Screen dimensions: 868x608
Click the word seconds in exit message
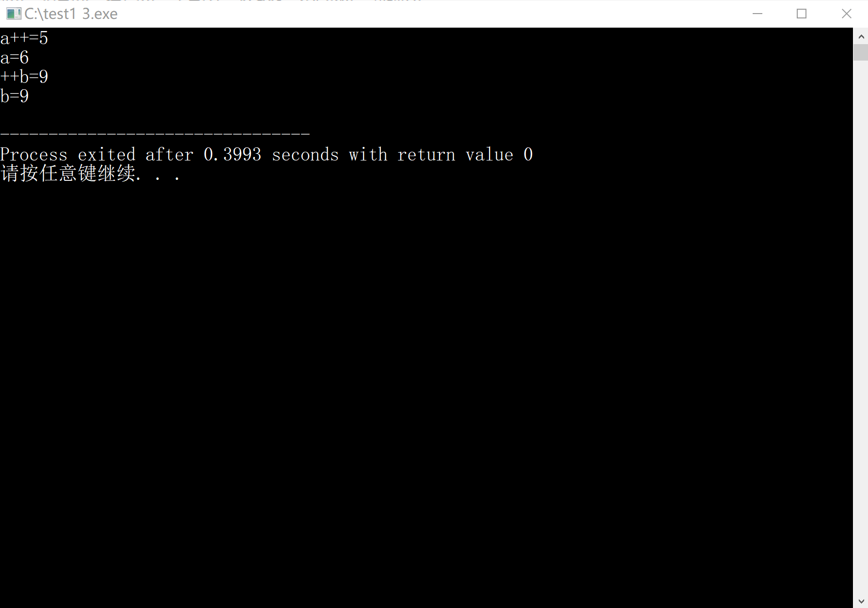pyautogui.click(x=305, y=154)
